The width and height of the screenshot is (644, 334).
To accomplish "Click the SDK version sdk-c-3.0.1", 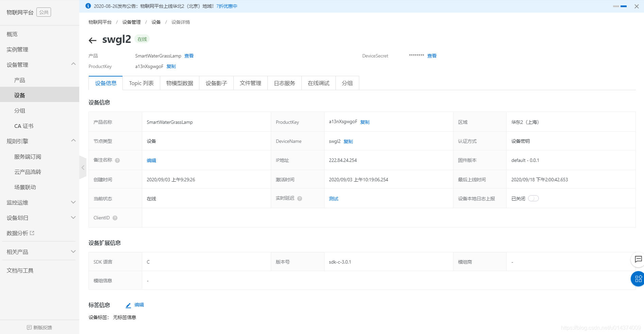I will point(340,262).
